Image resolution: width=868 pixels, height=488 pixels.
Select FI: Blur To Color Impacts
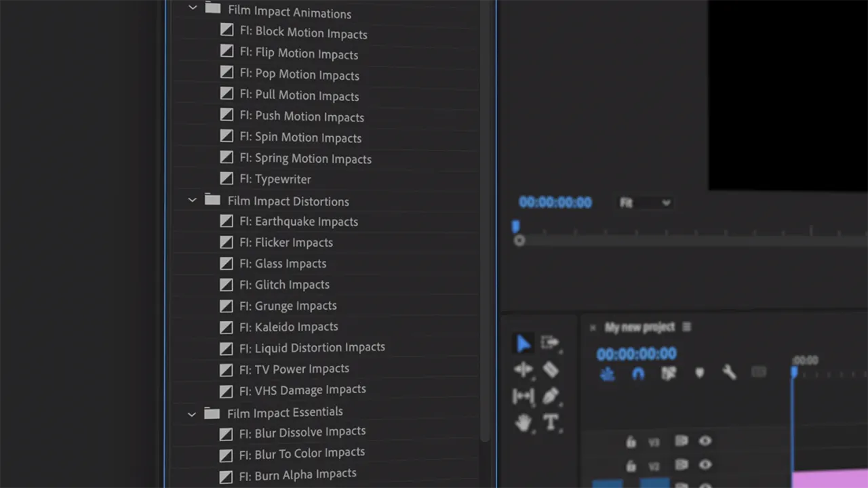tap(302, 453)
